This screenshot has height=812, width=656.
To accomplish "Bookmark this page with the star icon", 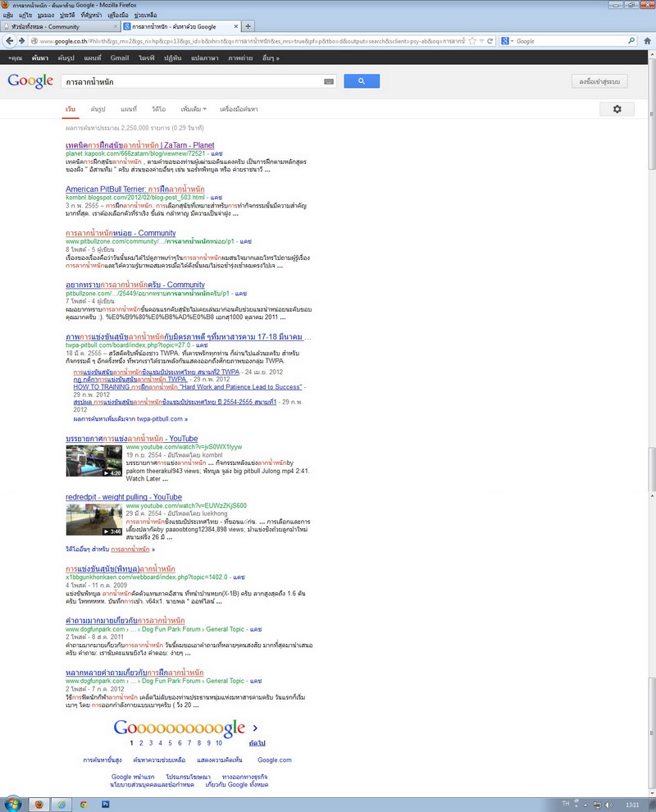I will (472, 40).
